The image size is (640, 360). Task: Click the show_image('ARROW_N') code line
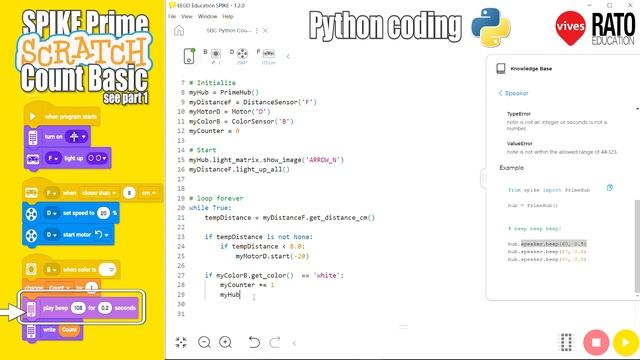tap(266, 160)
